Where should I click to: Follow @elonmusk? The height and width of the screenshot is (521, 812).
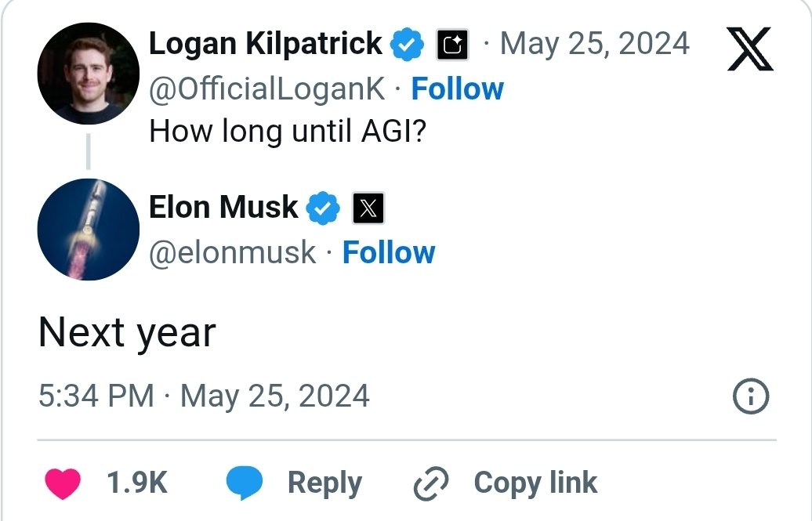point(389,253)
